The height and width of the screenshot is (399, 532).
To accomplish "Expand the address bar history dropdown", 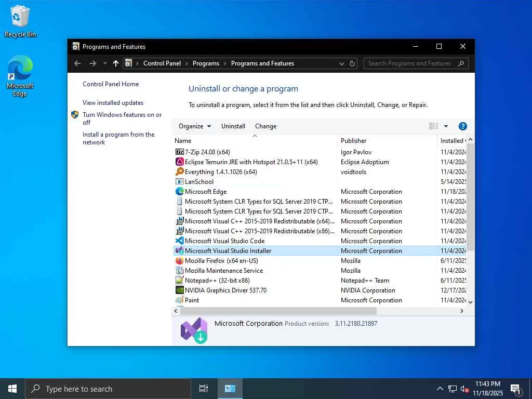I will [x=342, y=64].
